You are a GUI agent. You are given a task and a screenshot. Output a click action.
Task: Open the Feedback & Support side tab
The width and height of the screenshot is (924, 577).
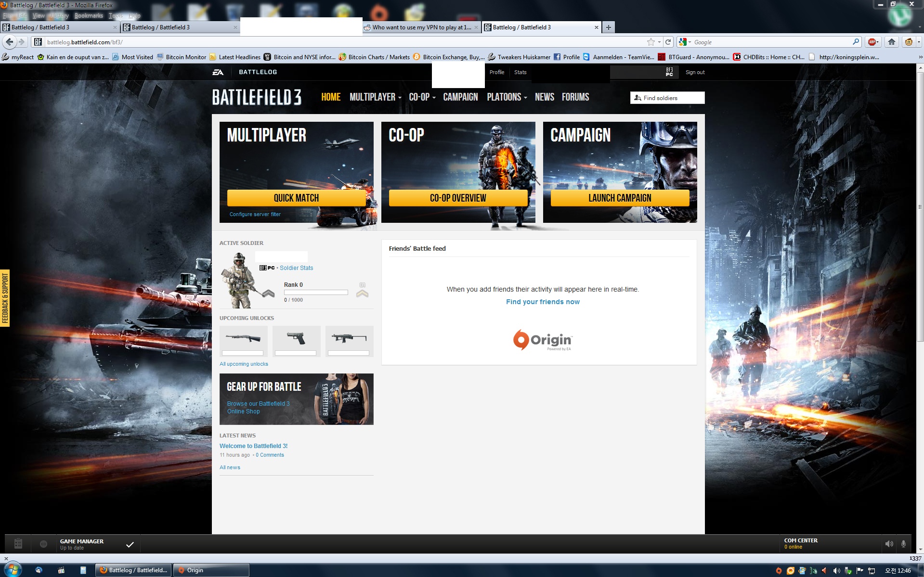5,298
